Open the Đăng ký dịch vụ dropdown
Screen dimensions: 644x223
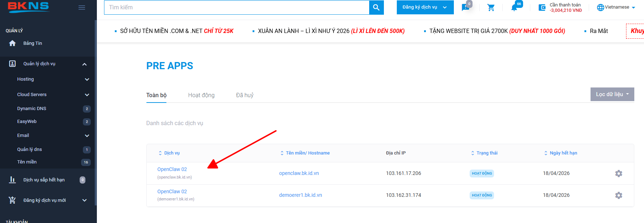point(425,8)
